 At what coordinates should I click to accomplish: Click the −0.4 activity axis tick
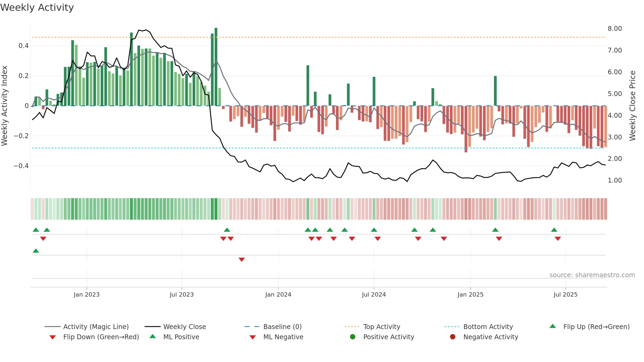click(21, 166)
